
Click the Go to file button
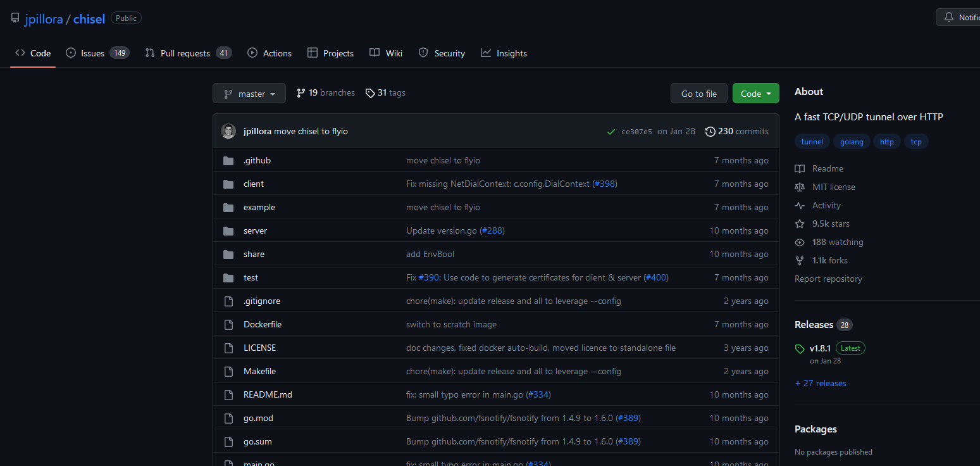tap(699, 93)
